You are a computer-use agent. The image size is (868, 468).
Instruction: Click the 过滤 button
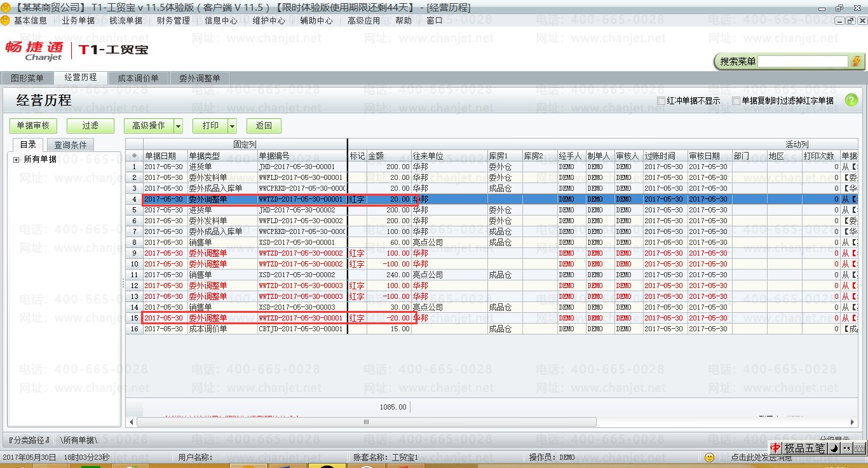tap(90, 126)
